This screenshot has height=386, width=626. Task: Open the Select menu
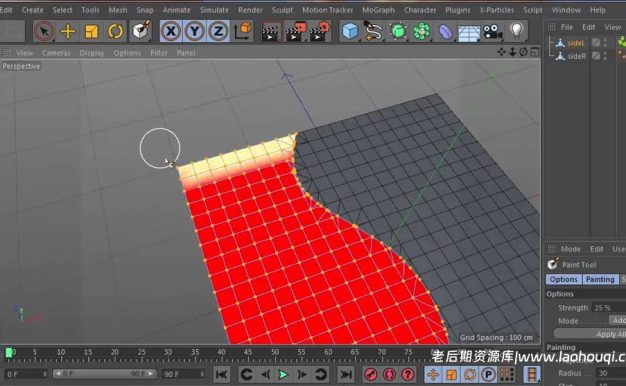click(62, 10)
